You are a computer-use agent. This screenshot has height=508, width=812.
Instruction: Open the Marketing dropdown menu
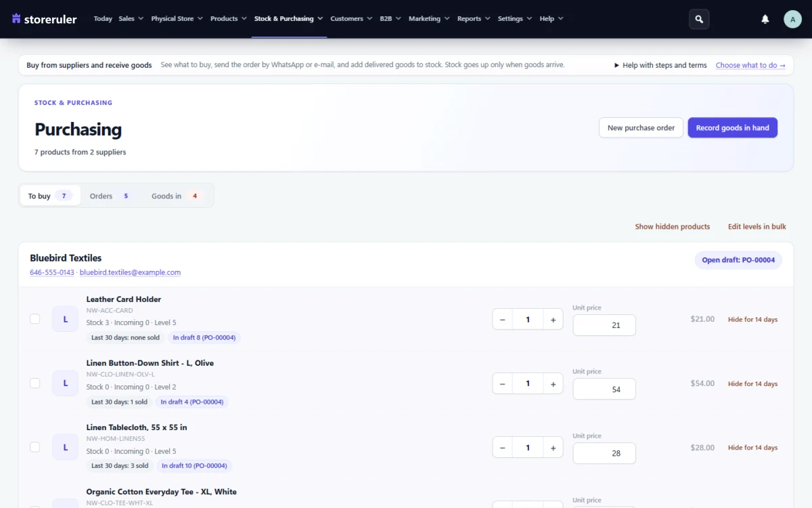coord(429,19)
